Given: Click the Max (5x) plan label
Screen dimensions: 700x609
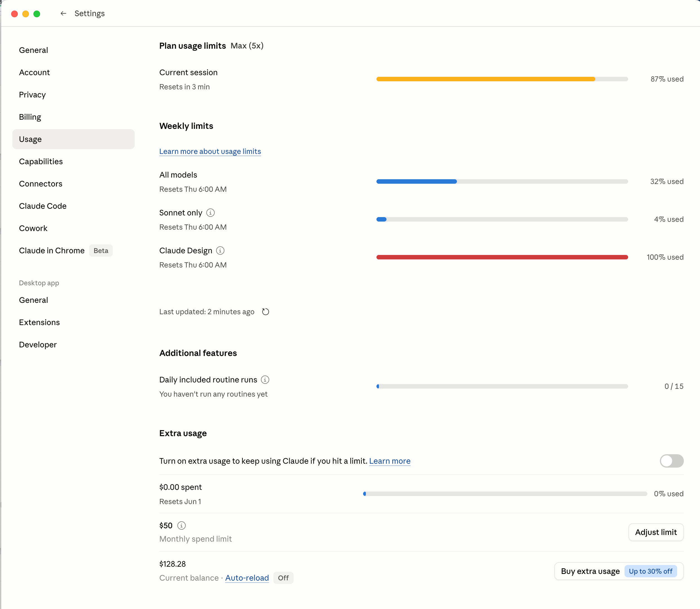Looking at the screenshot, I should pos(247,46).
